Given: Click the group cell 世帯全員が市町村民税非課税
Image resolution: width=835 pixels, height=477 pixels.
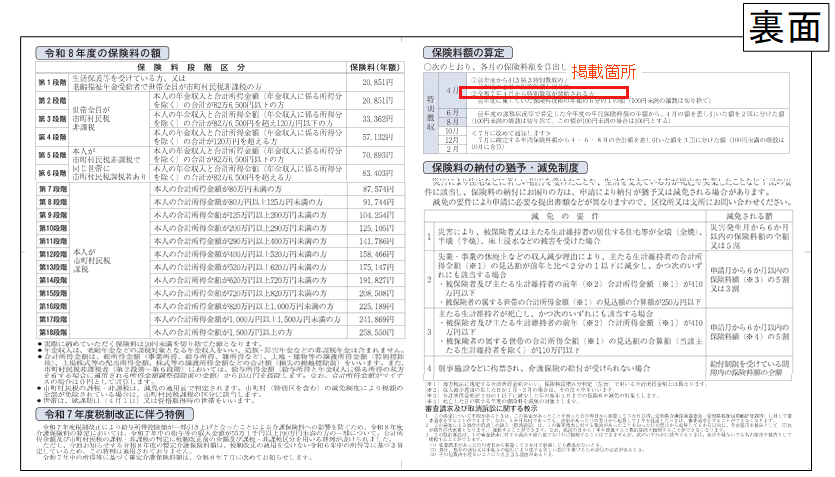Looking at the screenshot, I should coord(91,119).
